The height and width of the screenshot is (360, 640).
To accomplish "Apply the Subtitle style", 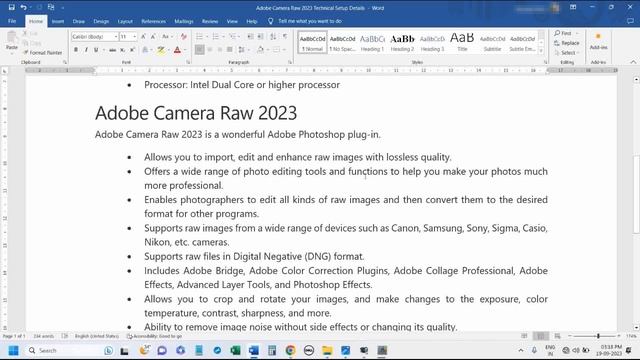I will pos(492,42).
